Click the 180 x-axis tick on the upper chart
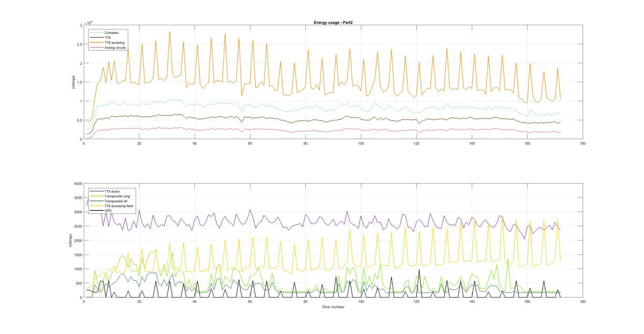Image resolution: width=644 pixels, height=334 pixels. point(583,143)
